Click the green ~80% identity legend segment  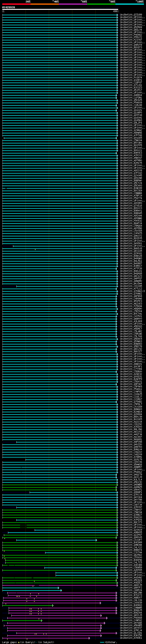(101, 4)
